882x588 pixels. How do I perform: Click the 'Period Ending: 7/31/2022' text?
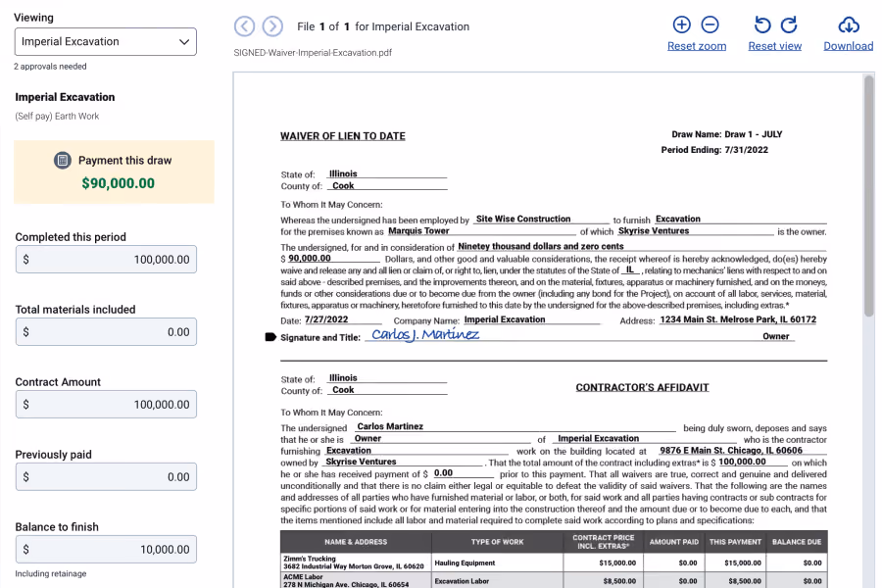(714, 150)
